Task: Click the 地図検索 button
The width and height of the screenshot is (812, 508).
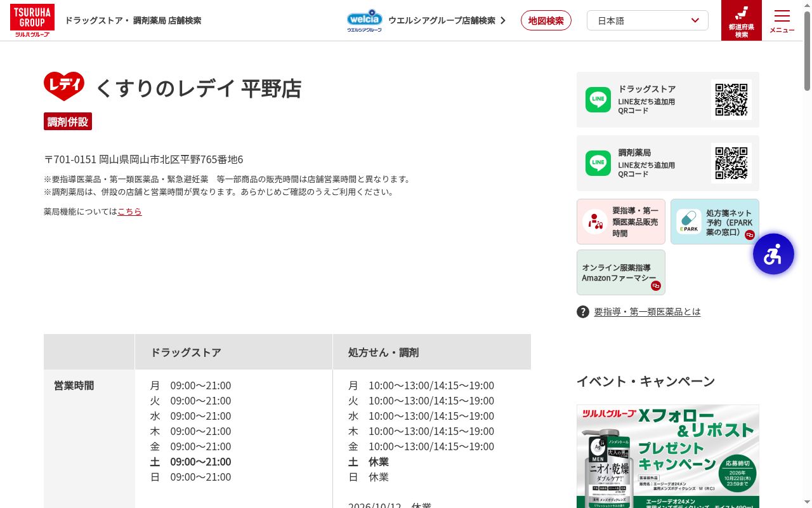Action: point(546,20)
